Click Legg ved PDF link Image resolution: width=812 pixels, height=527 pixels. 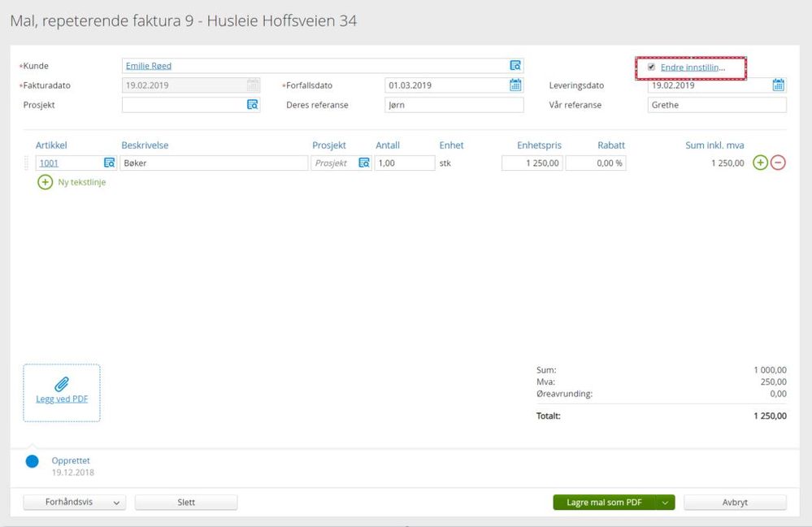point(62,399)
